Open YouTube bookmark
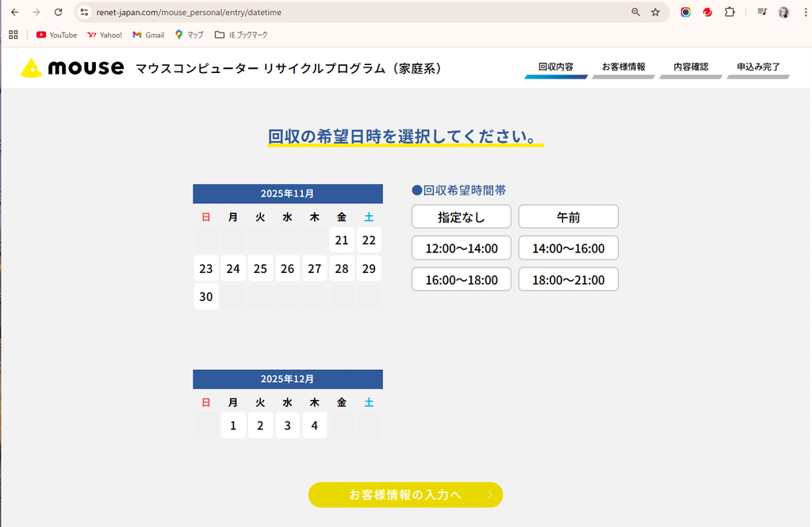812x527 pixels. [56, 35]
